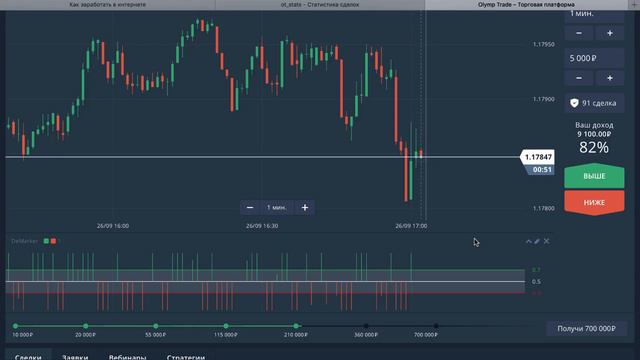
Task: Zoom out chart timeframe with minus
Action: pos(250,208)
